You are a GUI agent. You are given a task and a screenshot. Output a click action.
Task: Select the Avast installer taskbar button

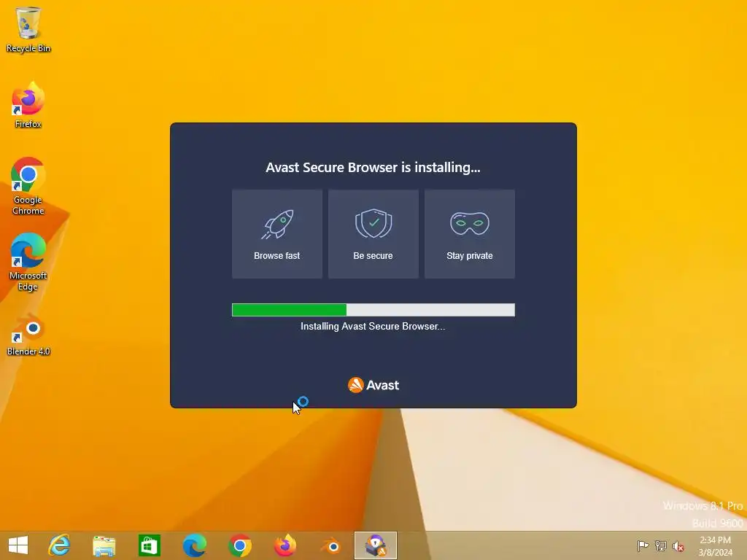click(x=376, y=545)
